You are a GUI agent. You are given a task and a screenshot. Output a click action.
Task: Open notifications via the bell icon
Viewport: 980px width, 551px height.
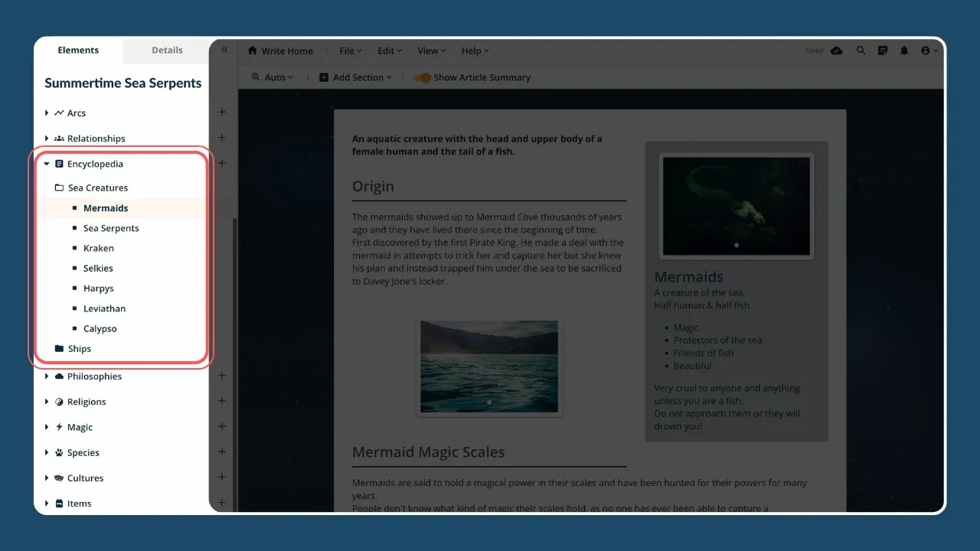tap(904, 51)
